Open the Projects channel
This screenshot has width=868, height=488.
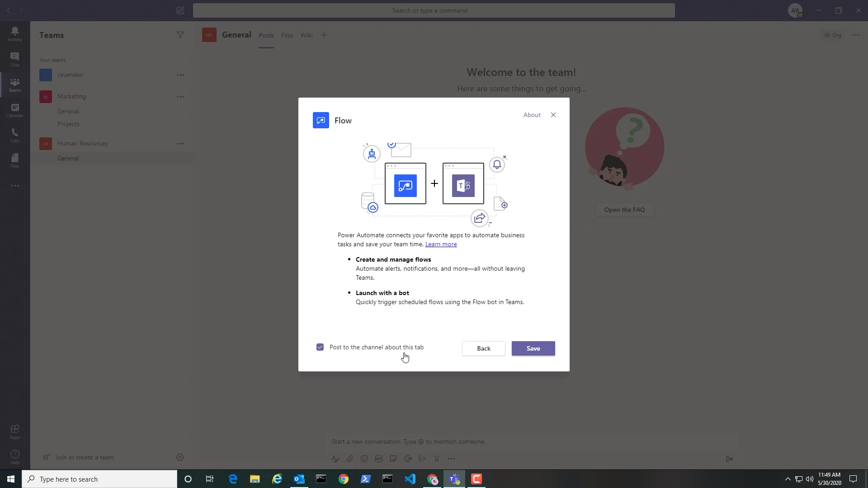tap(68, 124)
